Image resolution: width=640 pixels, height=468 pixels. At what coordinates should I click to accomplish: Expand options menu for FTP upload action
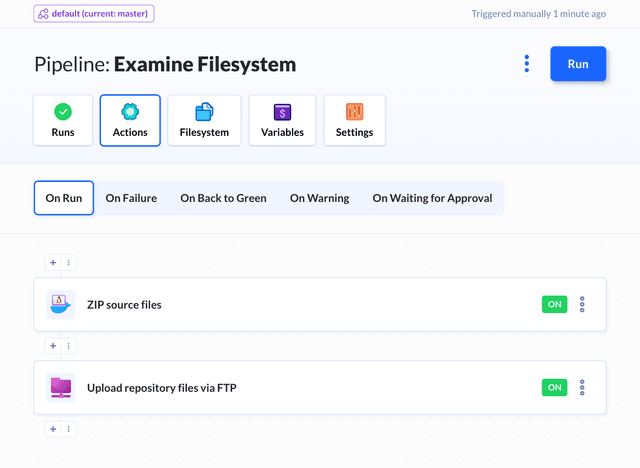point(582,387)
